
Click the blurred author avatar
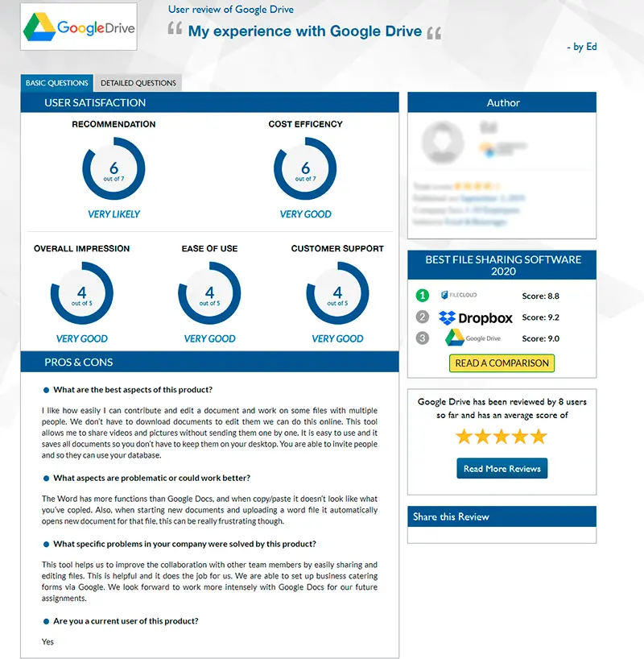coord(443,143)
